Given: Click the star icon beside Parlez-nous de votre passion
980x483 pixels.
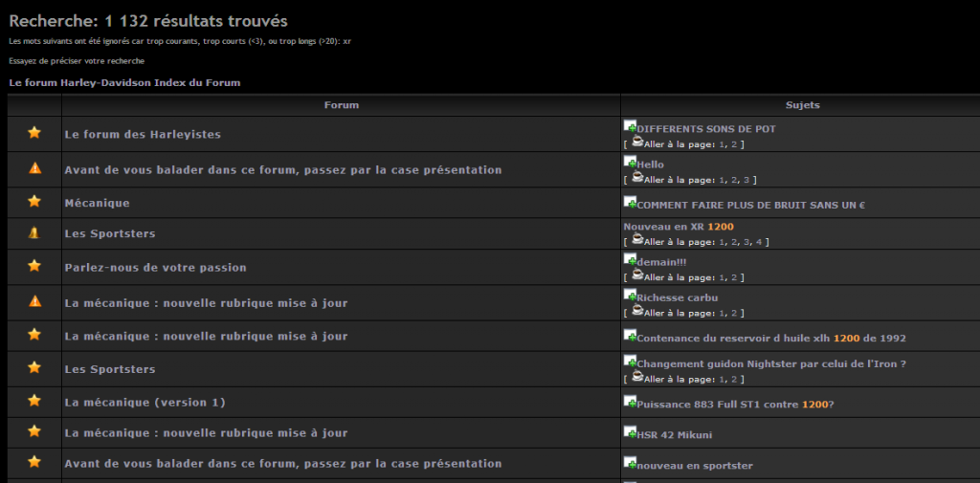Looking at the screenshot, I should [34, 266].
